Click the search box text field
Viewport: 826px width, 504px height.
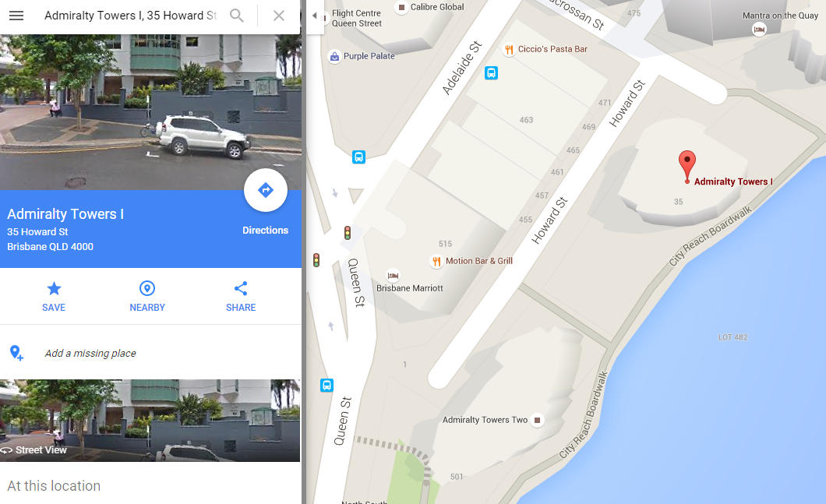[x=130, y=16]
